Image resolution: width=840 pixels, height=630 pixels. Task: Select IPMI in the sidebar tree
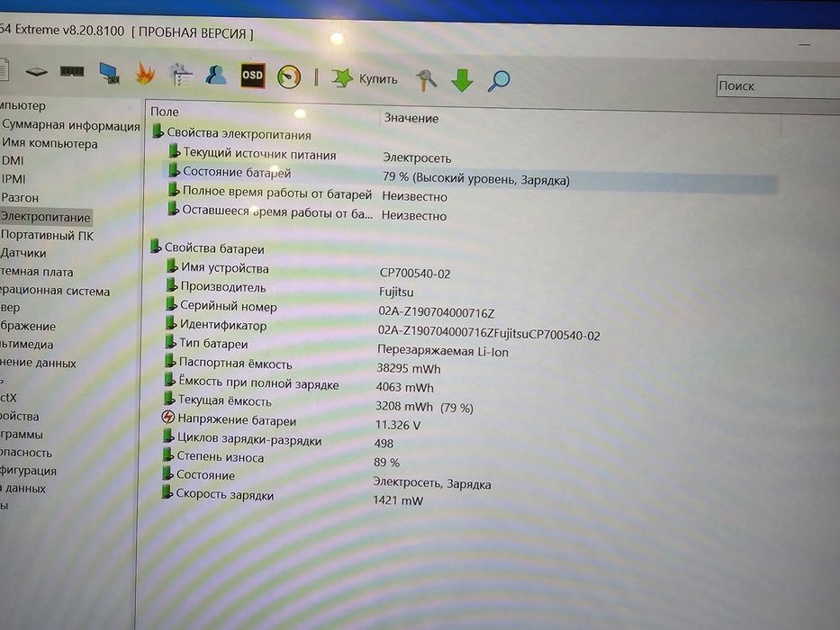[14, 179]
